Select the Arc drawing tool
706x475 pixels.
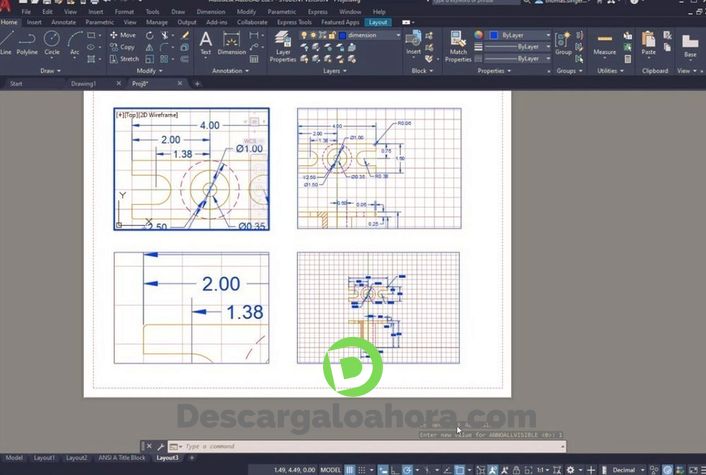click(74, 43)
